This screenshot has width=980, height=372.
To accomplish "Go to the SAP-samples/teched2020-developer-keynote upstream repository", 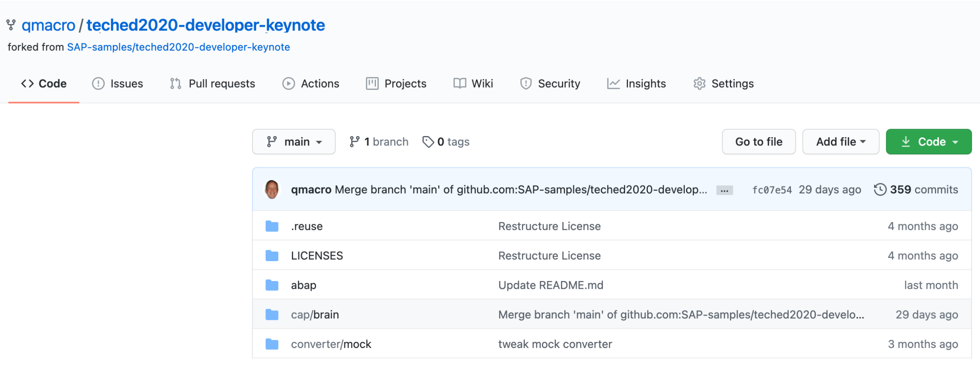I will click(179, 47).
